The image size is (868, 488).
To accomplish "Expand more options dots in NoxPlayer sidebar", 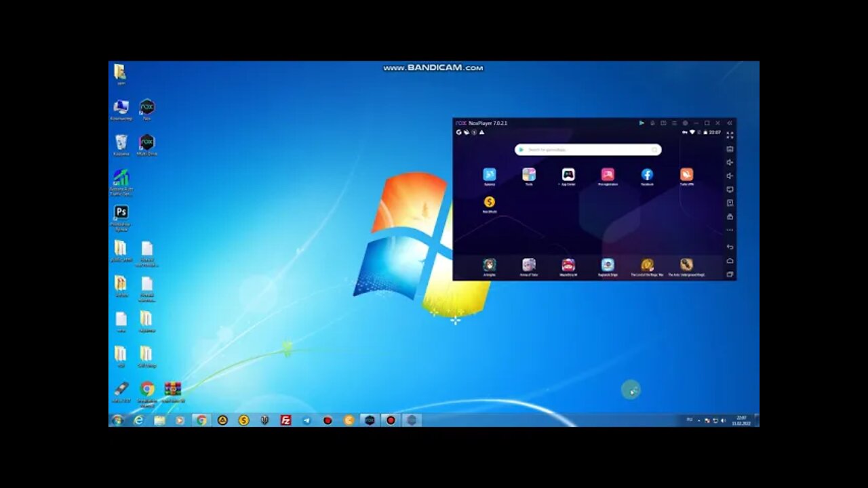I will coord(730,230).
